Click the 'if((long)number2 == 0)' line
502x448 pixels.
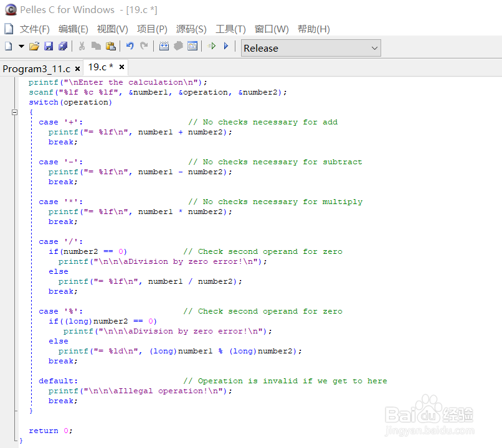pos(103,321)
